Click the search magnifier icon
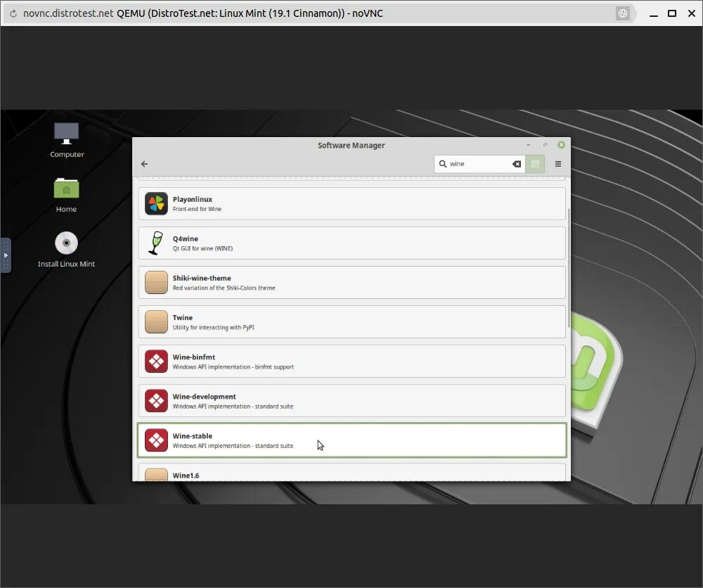 (x=442, y=164)
